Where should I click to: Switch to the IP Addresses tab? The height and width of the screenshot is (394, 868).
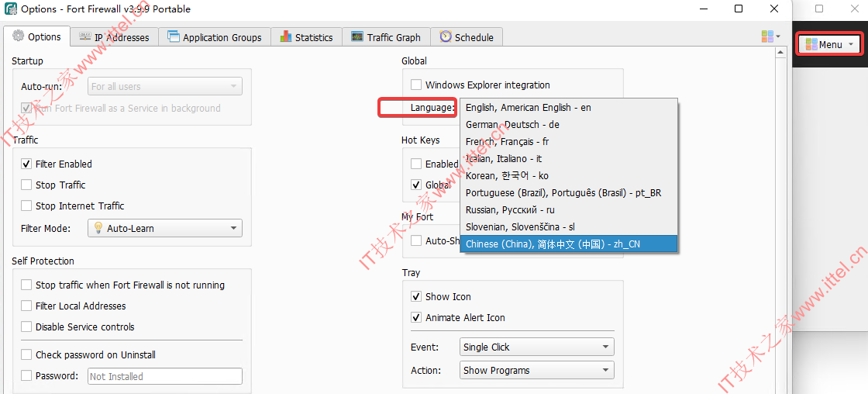pos(114,37)
